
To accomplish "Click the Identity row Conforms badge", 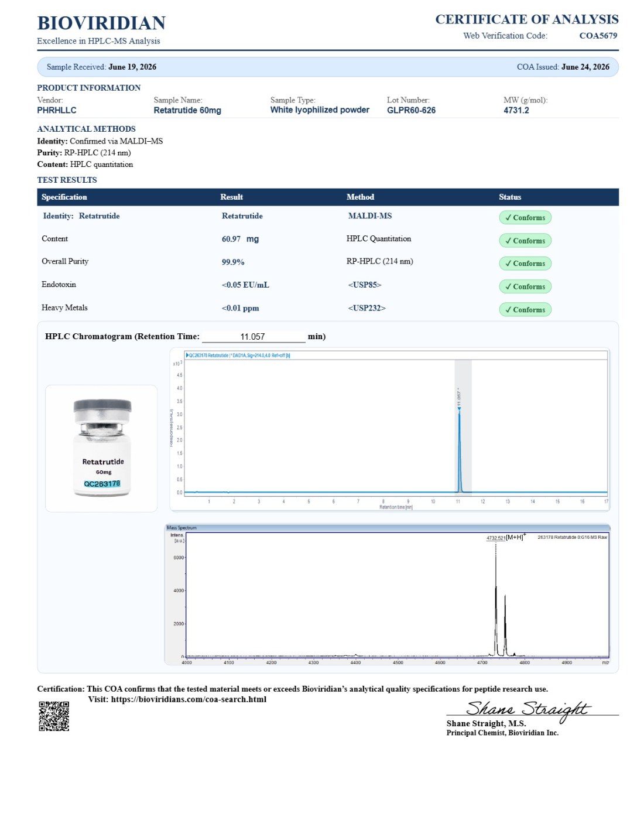I will (x=525, y=217).
